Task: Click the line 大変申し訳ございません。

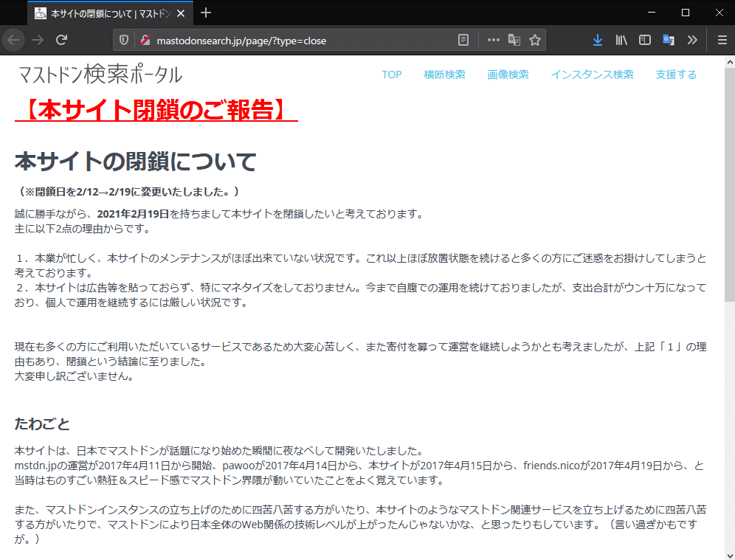Action: click(x=74, y=376)
